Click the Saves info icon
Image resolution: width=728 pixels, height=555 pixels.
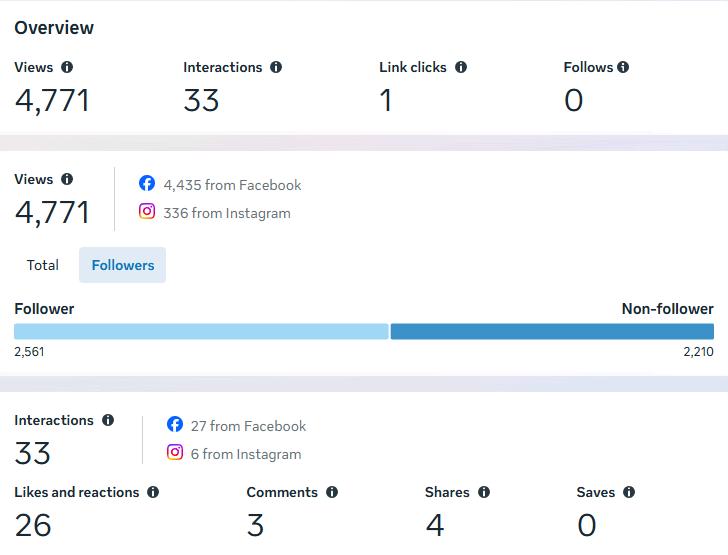pos(629,492)
